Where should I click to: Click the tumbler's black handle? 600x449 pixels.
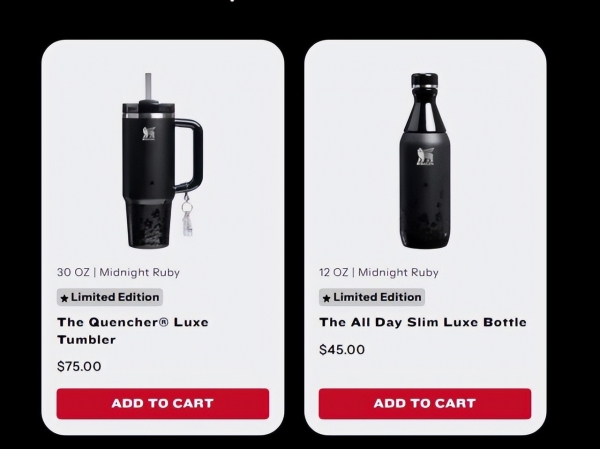point(190,155)
